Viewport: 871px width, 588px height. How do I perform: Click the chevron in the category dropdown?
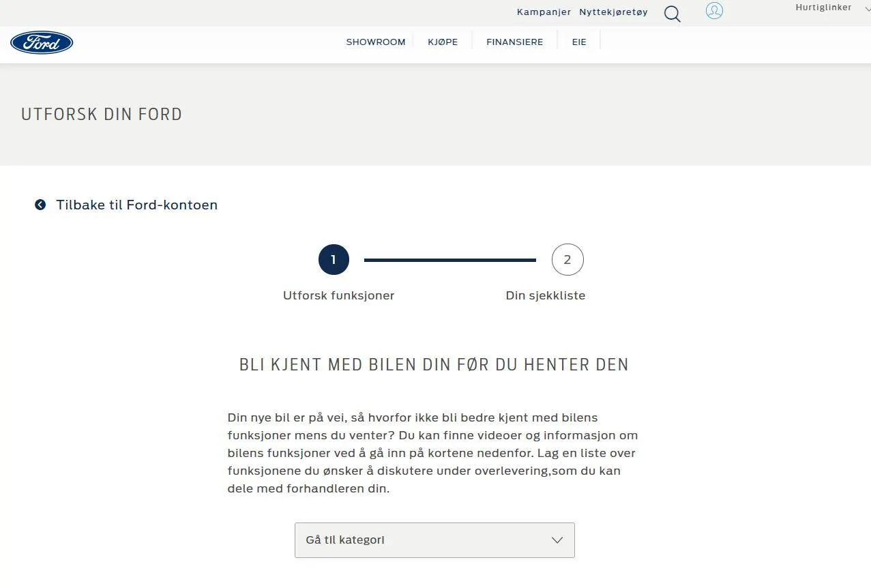click(x=557, y=540)
